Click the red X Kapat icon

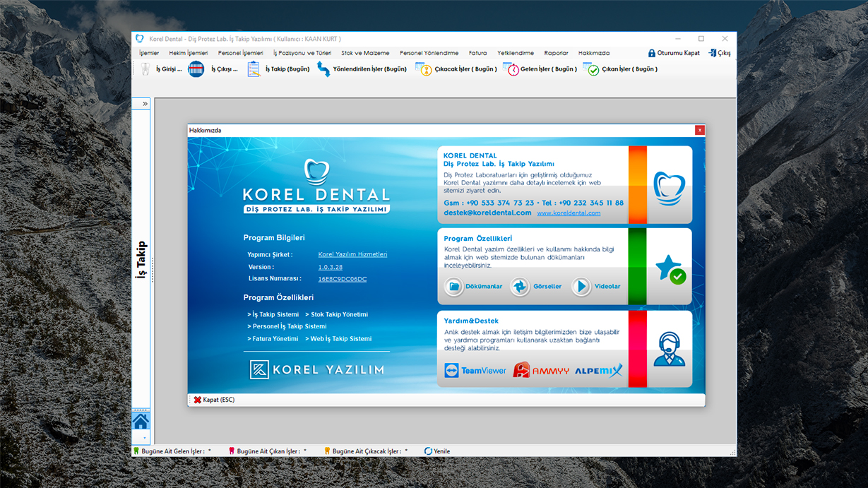[198, 400]
